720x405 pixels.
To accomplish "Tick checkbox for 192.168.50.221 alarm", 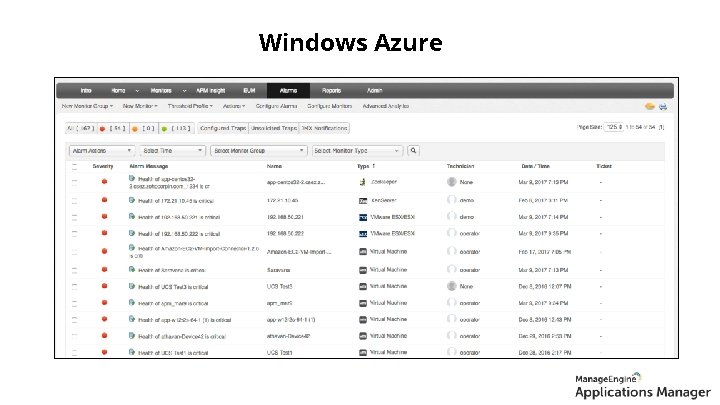I will point(74,217).
